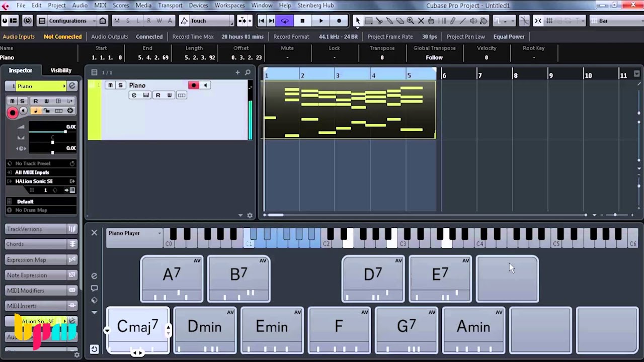Screen dimensions: 644x362
Task: Select the Mute X tool
Action: [421, 21]
